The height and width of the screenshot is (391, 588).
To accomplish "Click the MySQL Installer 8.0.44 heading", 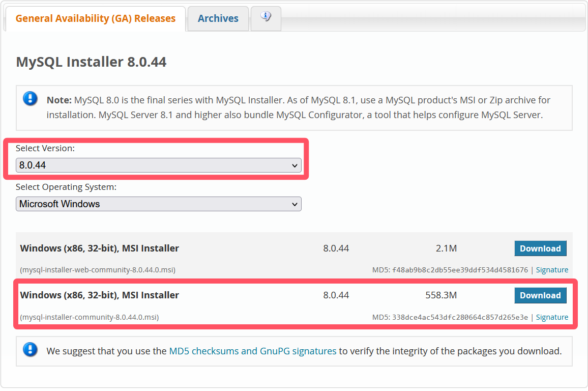I will tap(91, 62).
